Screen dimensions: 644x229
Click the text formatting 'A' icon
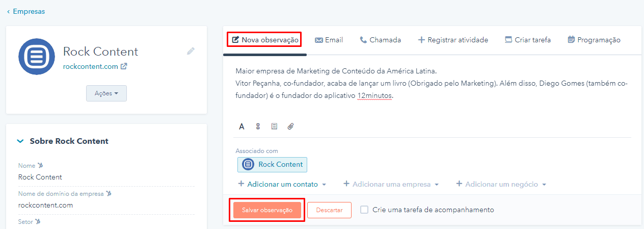point(242,126)
